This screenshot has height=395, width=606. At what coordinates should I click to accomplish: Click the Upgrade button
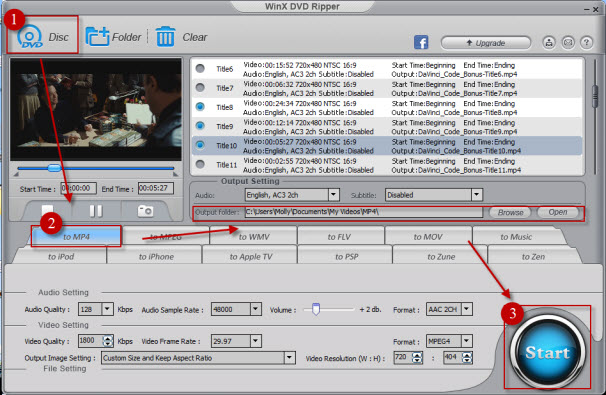click(x=486, y=43)
